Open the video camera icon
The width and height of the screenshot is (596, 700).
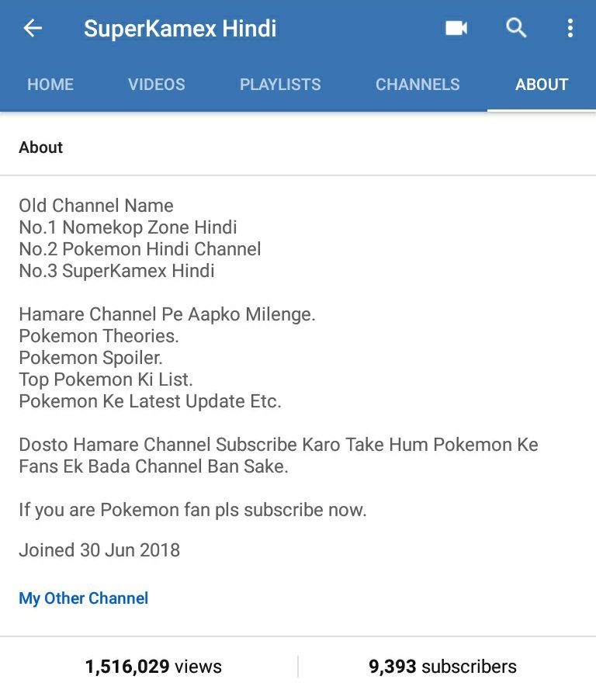456,28
